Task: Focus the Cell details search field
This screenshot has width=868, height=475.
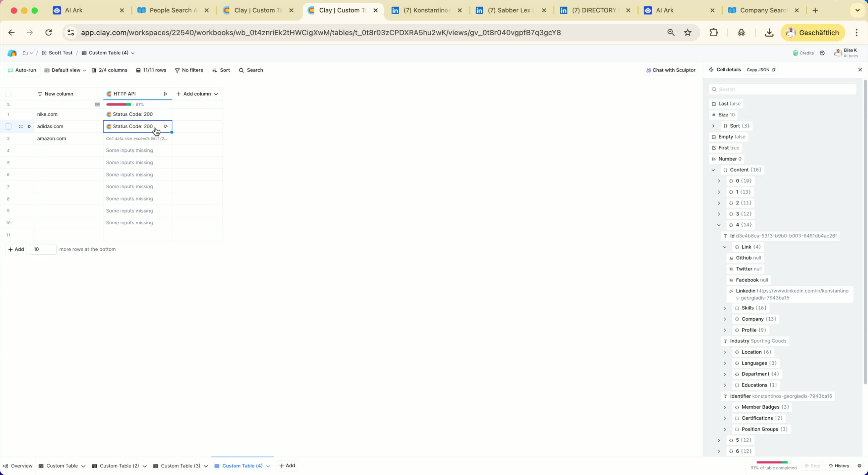Action: (x=782, y=89)
